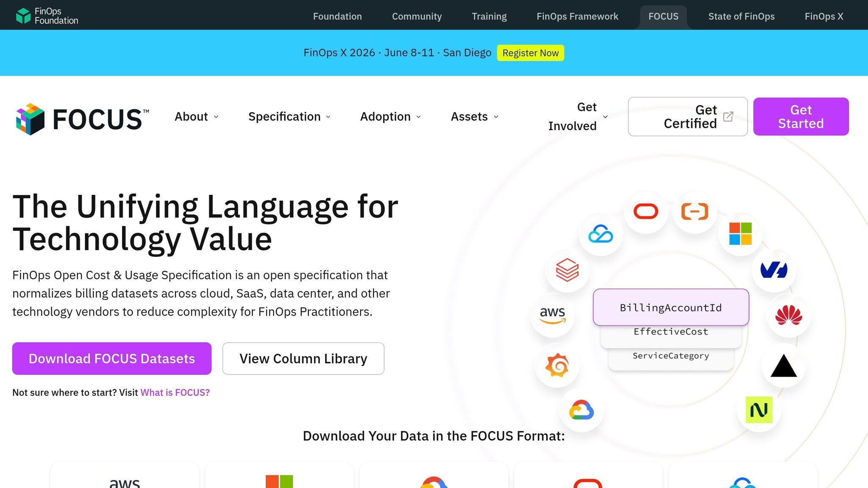Expand the Specification dropdown menu

point(289,116)
